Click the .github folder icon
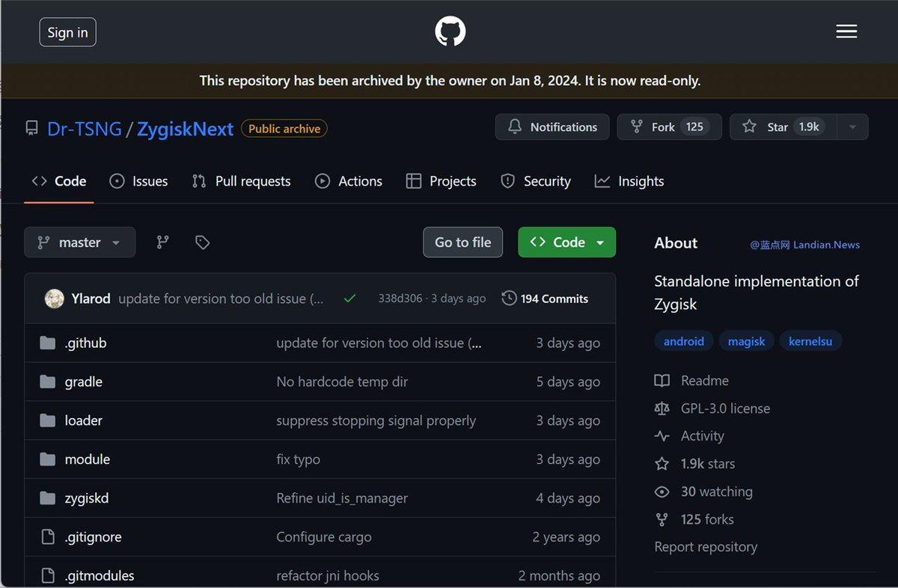Image resolution: width=898 pixels, height=588 pixels. 48,343
